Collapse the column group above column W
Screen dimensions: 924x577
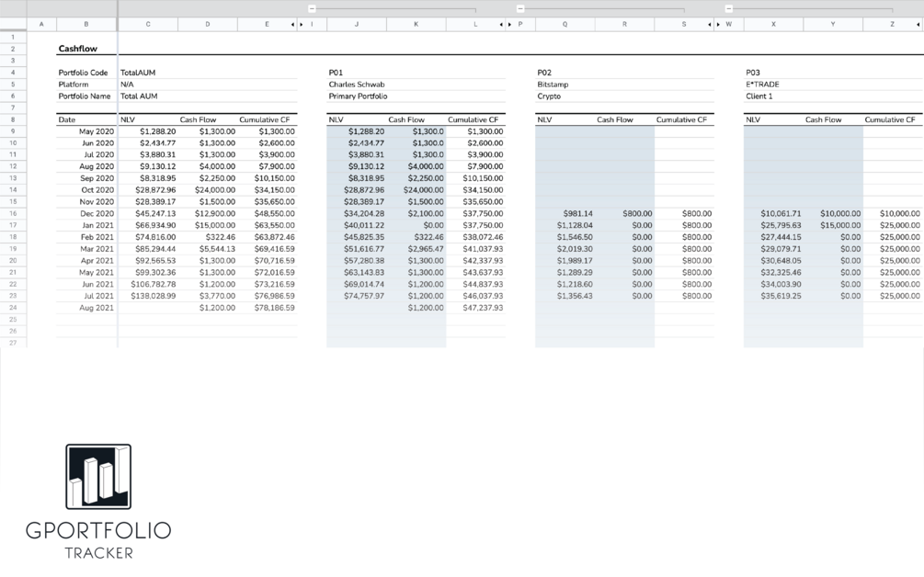(x=729, y=8)
